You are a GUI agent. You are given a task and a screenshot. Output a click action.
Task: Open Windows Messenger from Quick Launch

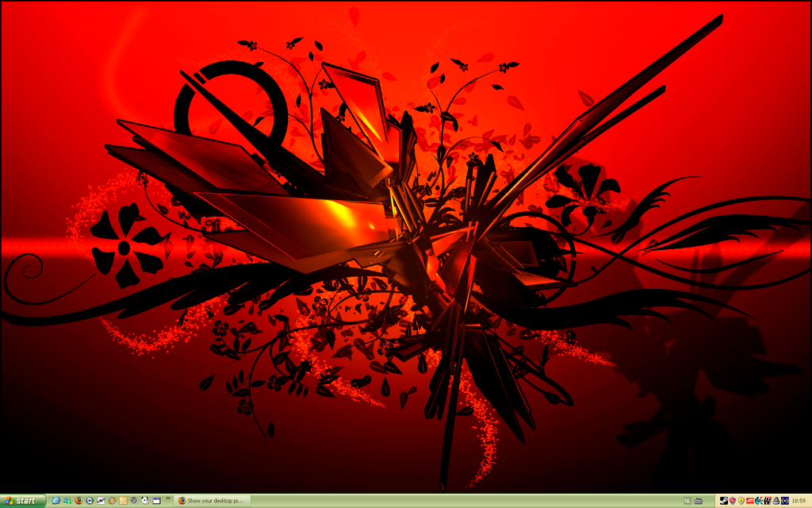67,501
